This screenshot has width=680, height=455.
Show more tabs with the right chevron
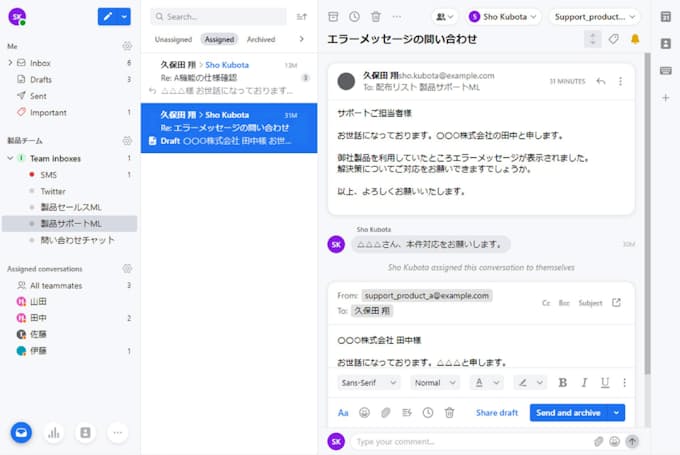[301, 39]
